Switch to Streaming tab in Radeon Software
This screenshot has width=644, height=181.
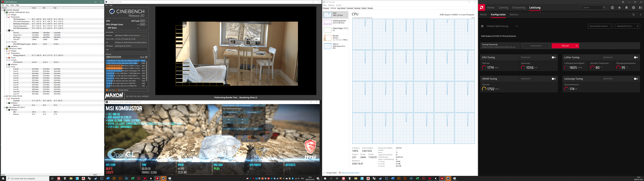point(519,8)
